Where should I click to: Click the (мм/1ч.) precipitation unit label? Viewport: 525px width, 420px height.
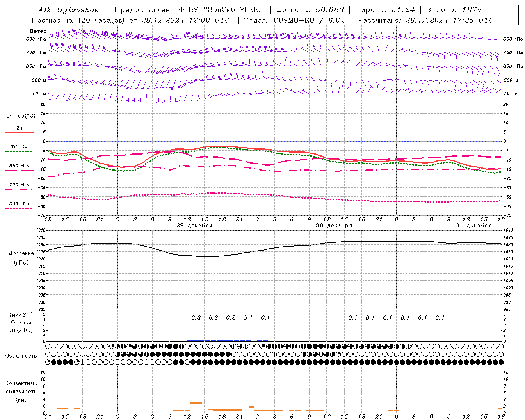pyautogui.click(x=21, y=330)
